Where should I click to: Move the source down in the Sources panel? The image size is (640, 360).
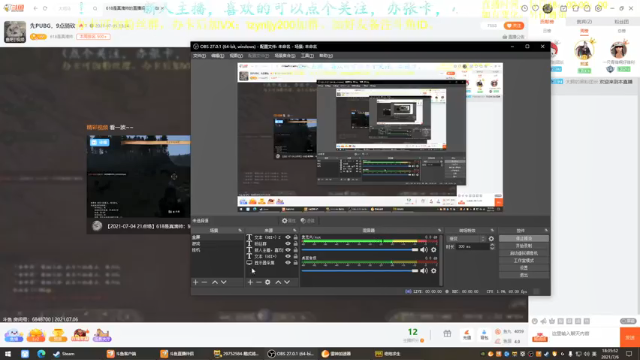click(x=287, y=282)
